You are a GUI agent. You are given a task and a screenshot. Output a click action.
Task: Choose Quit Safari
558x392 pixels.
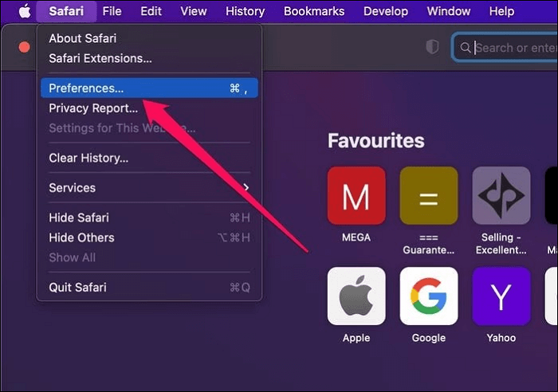pos(149,287)
